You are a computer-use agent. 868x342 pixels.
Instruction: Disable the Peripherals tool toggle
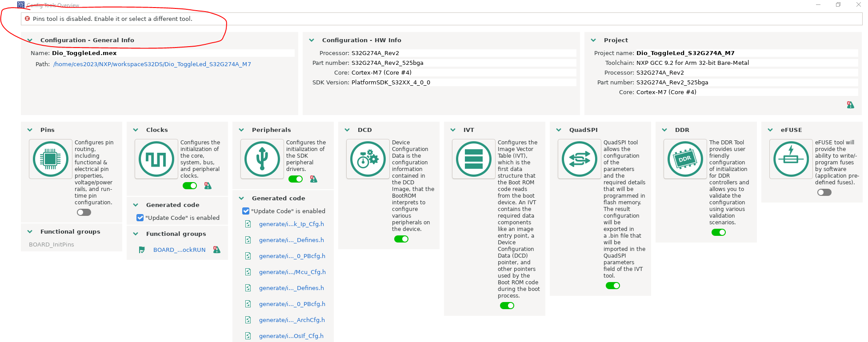[296, 179]
